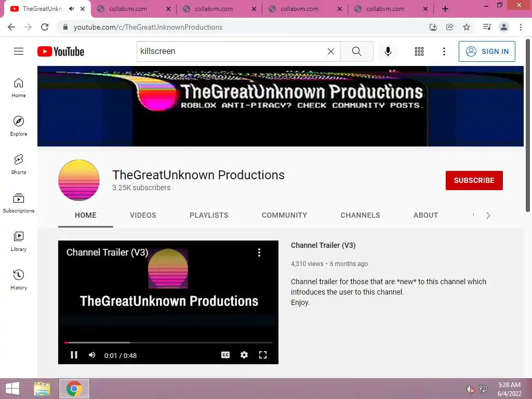Open the CHANNELS channel tab
Image resolution: width=532 pixels, height=399 pixels.
click(361, 215)
